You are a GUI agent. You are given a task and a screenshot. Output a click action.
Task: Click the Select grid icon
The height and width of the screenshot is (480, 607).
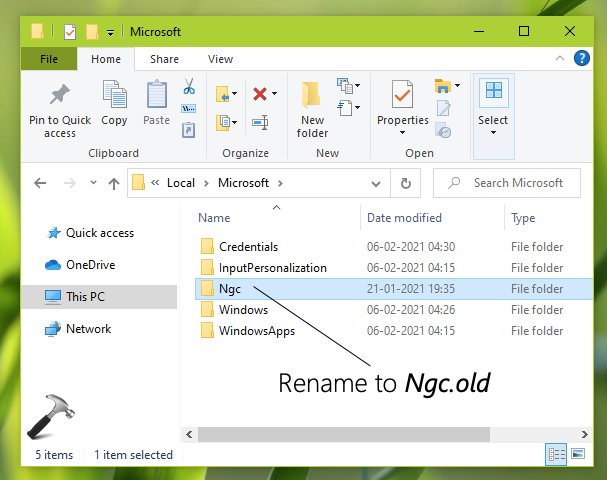pyautogui.click(x=494, y=93)
